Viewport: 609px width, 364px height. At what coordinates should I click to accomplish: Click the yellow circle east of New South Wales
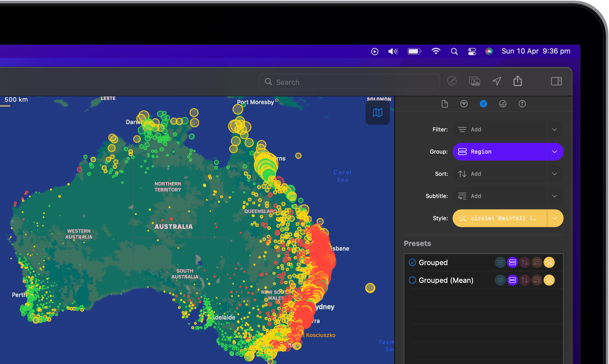370,288
